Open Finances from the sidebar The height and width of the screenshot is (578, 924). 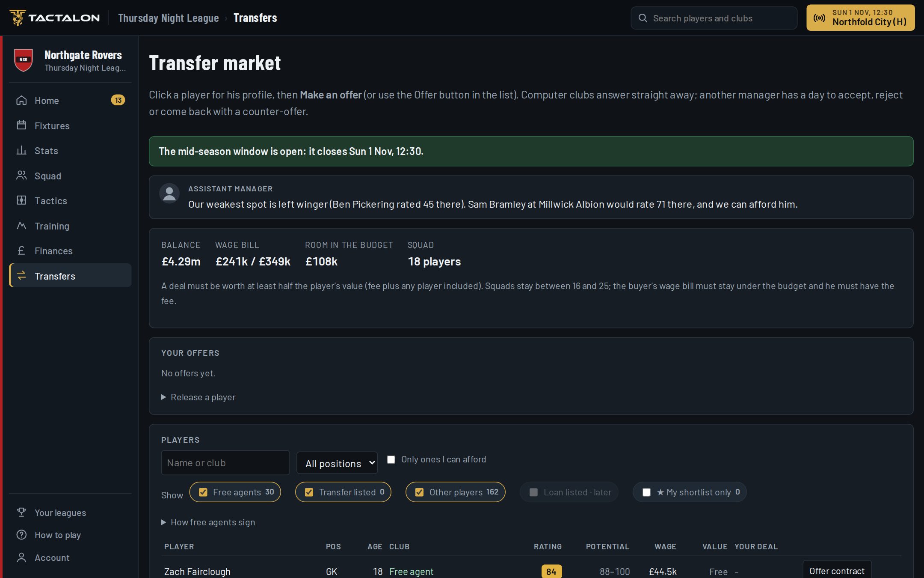(70, 251)
